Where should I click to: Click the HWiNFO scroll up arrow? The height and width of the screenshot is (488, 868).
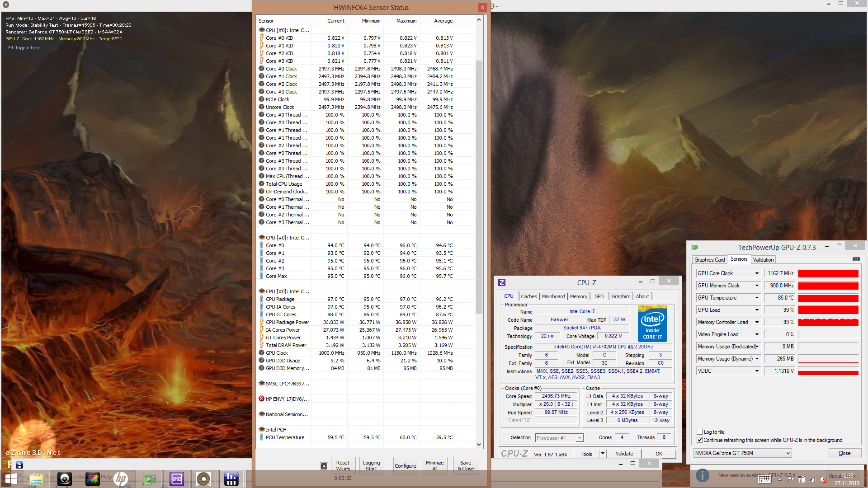pos(479,20)
